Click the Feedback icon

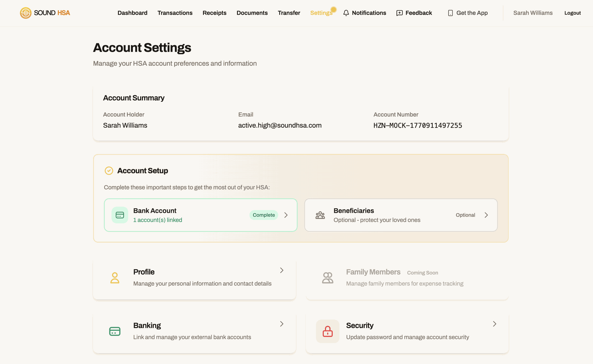point(399,13)
